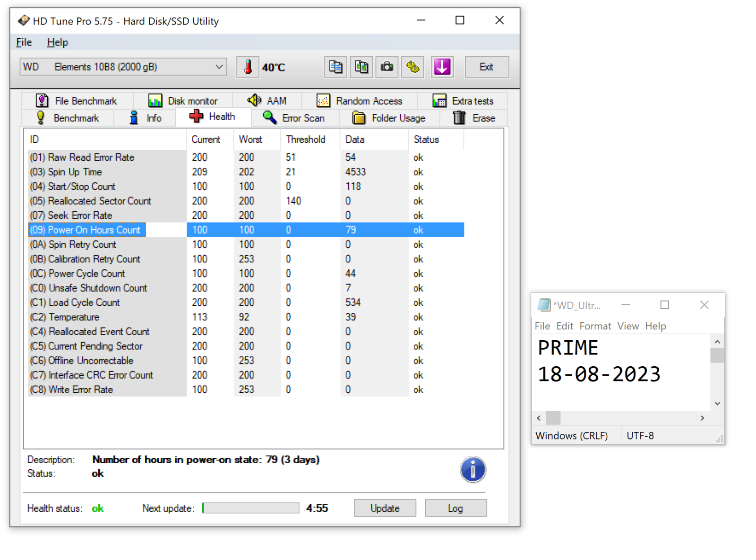Select the (C2) Temperature row
756x560 pixels.
(246, 317)
